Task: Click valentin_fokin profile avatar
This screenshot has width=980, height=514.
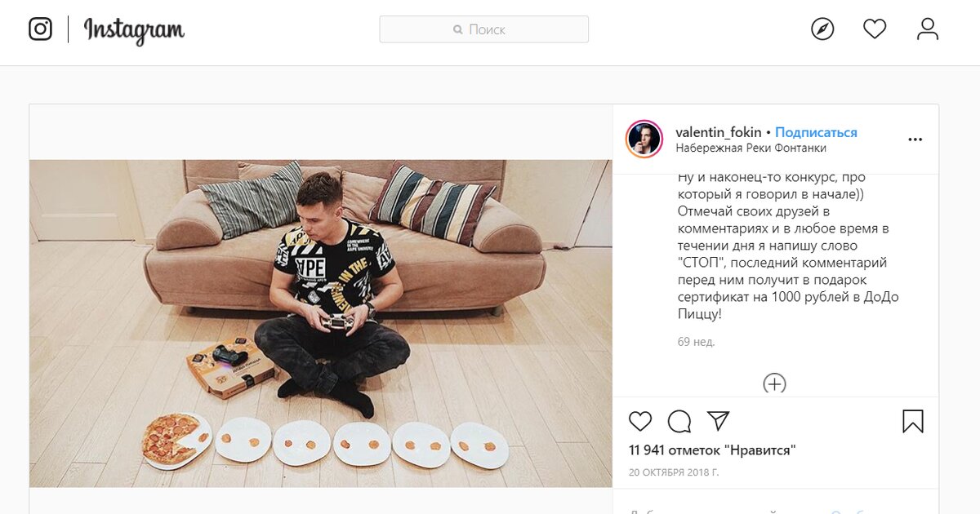Action: 644,139
